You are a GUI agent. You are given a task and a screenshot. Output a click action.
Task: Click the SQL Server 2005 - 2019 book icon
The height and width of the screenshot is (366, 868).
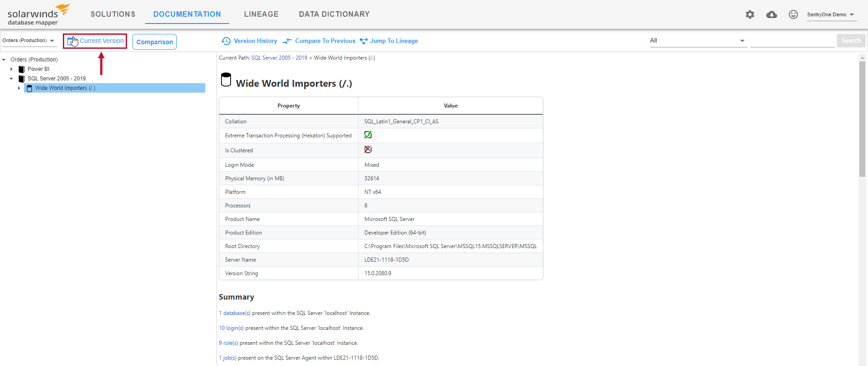(x=22, y=79)
